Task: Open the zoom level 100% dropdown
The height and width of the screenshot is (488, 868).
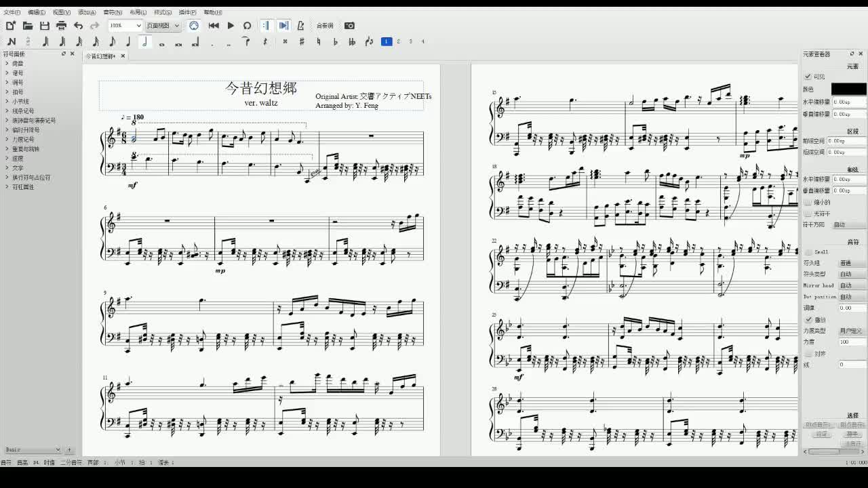Action: [125, 26]
